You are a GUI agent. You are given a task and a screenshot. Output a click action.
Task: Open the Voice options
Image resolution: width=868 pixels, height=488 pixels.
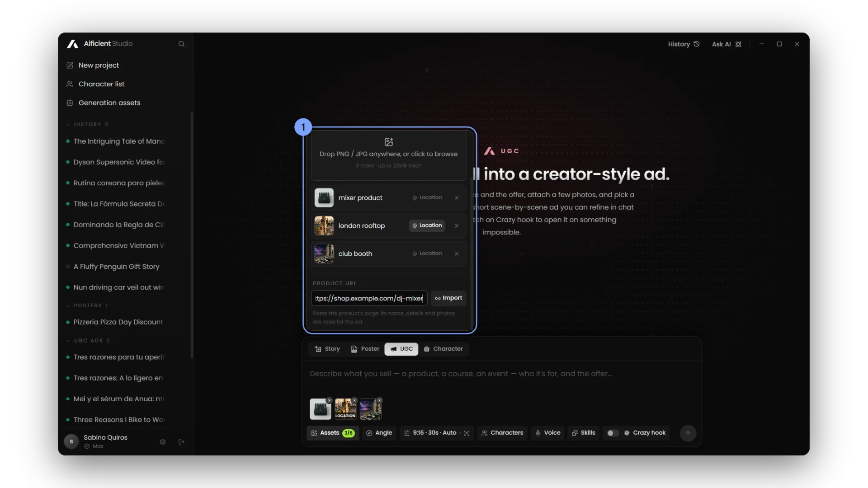coord(548,433)
